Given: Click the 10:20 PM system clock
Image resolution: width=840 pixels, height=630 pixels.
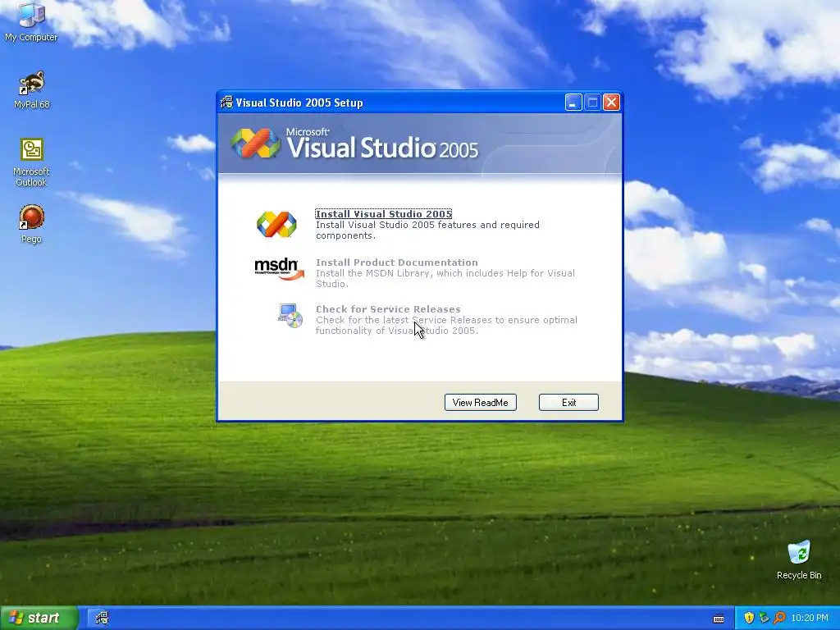Looking at the screenshot, I should [810, 618].
